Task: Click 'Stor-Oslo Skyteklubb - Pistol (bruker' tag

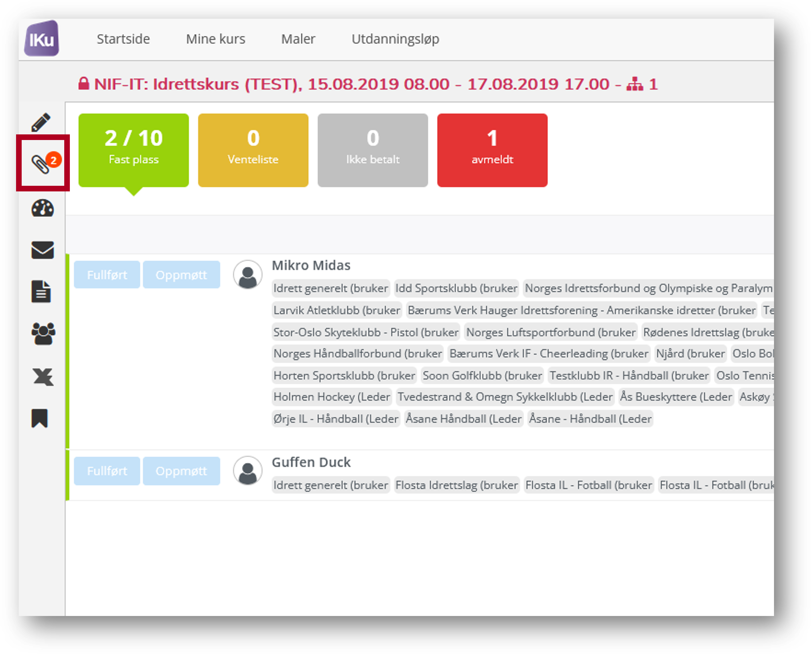Action: (x=366, y=333)
